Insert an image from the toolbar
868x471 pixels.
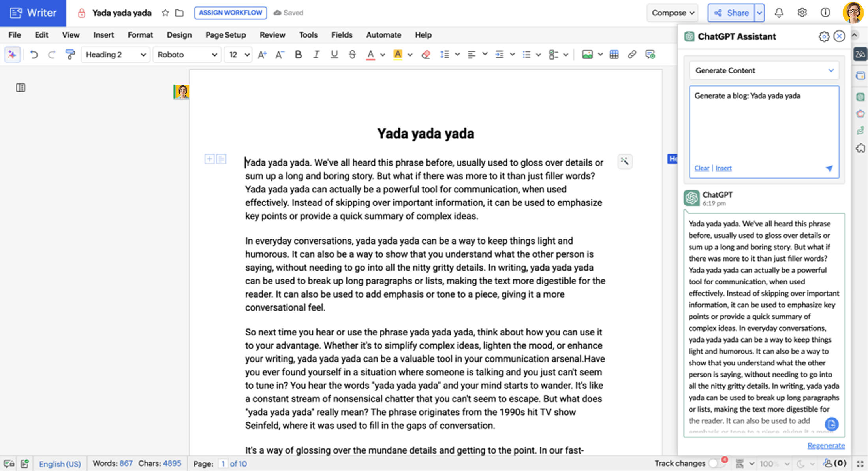point(587,55)
